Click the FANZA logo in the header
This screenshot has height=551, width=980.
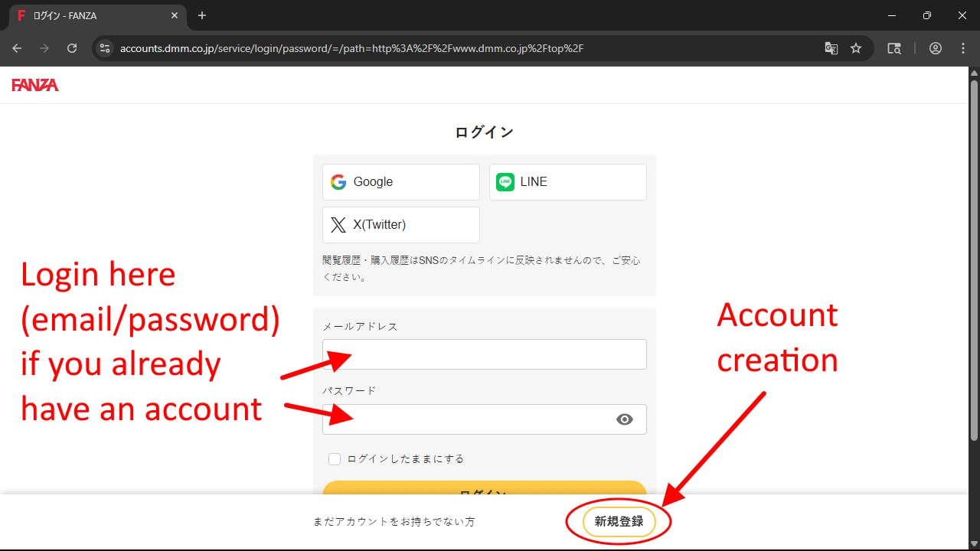[x=35, y=85]
